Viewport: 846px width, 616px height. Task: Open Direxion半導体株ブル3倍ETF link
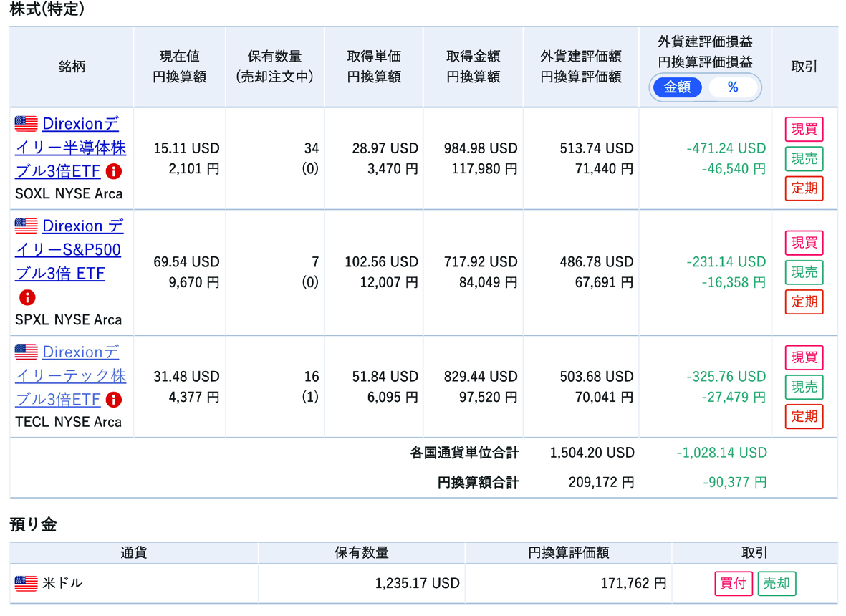70,148
